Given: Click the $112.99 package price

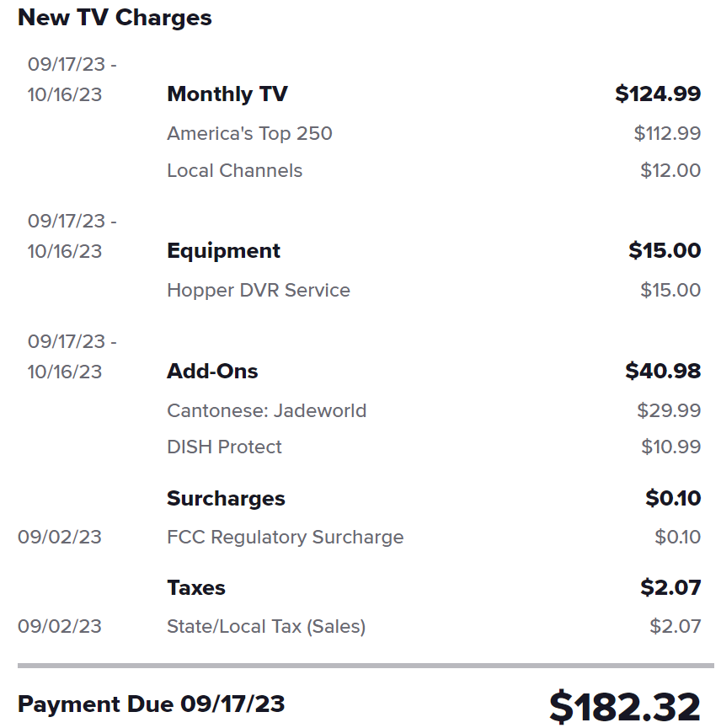Looking at the screenshot, I should click(667, 134).
